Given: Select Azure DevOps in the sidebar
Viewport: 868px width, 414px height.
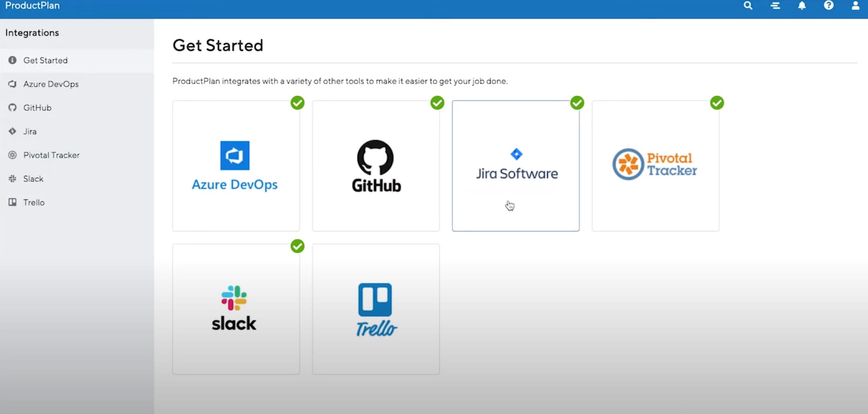Looking at the screenshot, I should [x=77, y=84].
